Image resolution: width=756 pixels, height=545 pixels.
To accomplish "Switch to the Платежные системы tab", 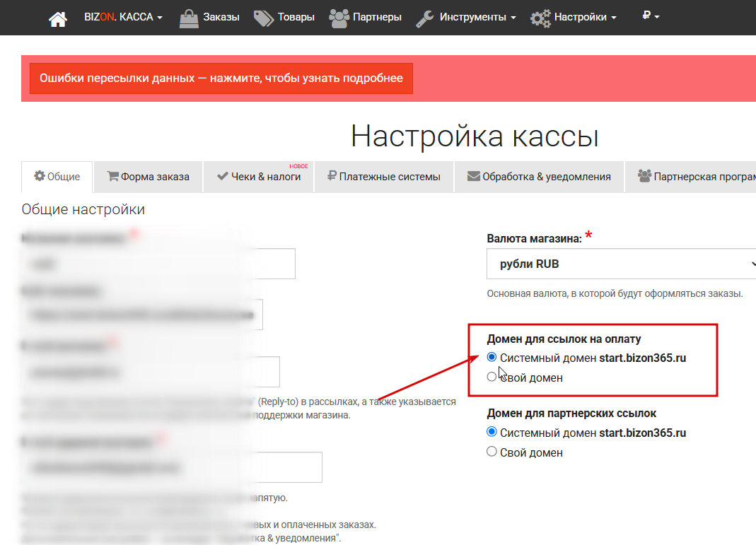I will (384, 177).
